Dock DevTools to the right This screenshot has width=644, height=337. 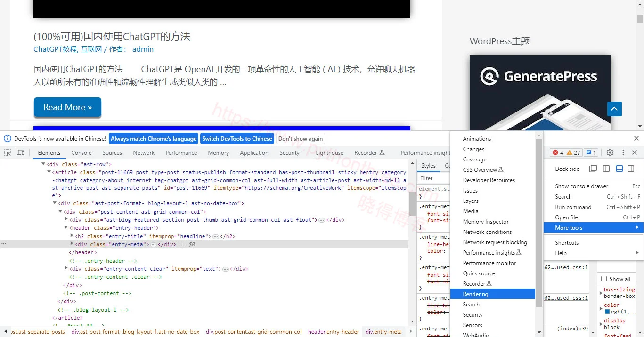[631, 168]
